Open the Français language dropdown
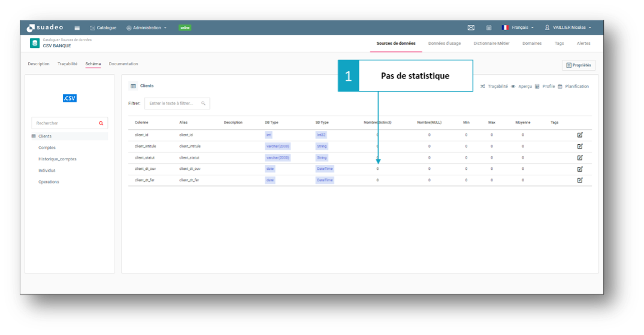644x335 pixels. 518,28
